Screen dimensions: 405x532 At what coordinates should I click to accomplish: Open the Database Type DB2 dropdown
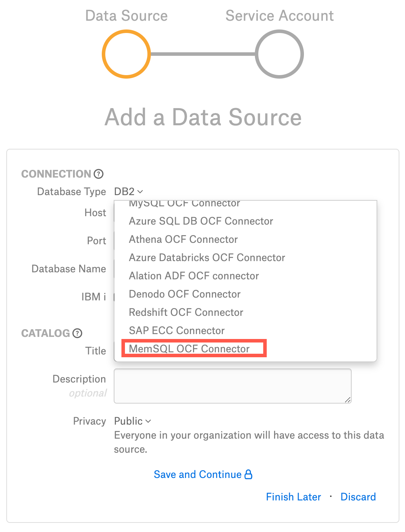[x=129, y=192]
